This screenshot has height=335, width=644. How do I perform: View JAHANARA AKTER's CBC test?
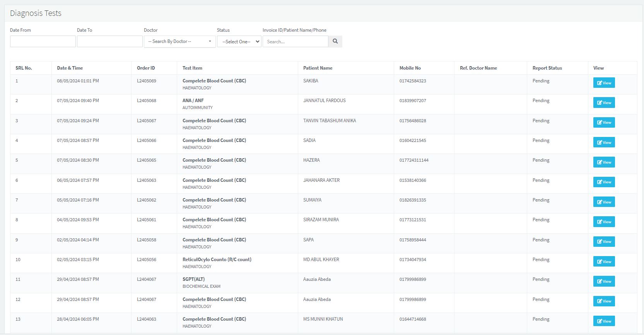tap(604, 182)
